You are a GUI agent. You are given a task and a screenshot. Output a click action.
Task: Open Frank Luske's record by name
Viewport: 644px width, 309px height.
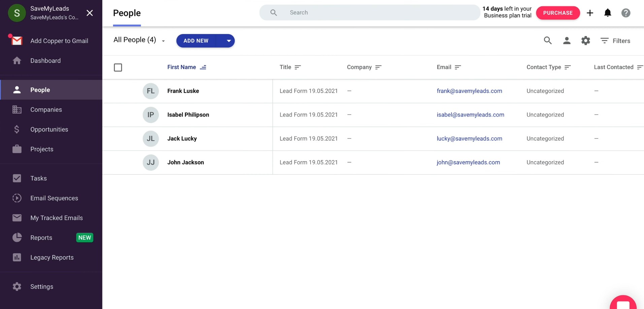click(x=183, y=91)
